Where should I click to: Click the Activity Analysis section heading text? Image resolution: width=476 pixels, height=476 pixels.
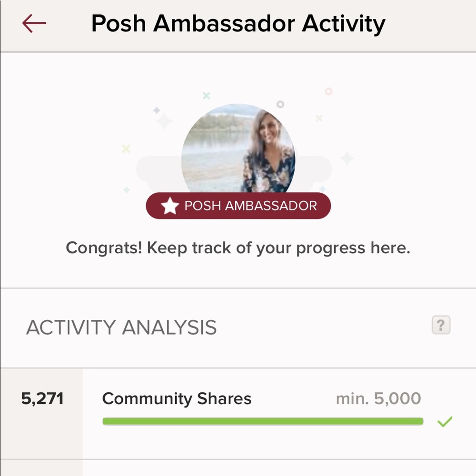click(122, 327)
